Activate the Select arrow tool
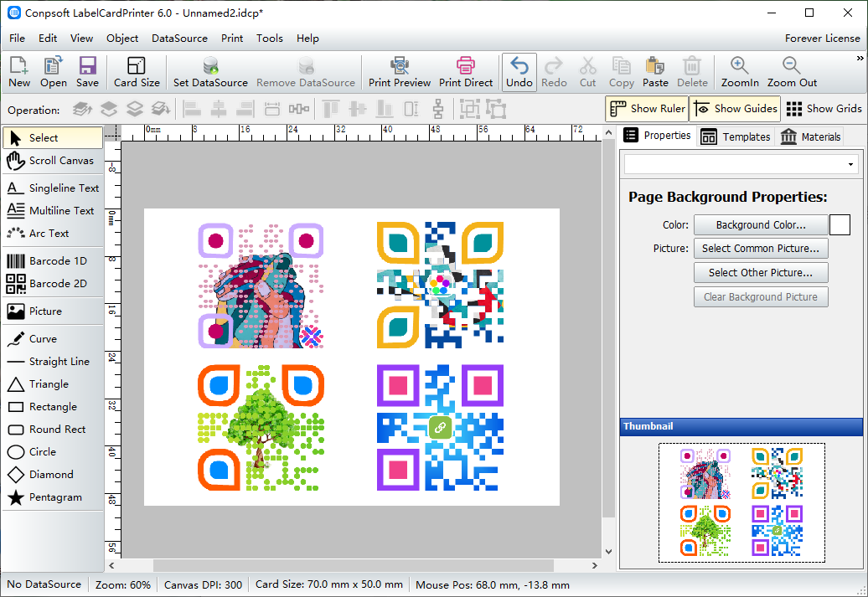This screenshot has height=597, width=868. click(53, 138)
